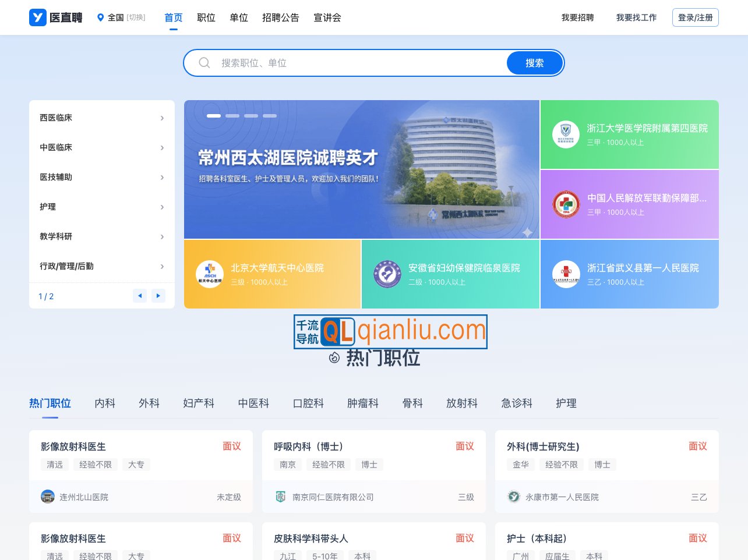Click the location pin icon beside 全国
Image resolution: width=748 pixels, height=560 pixels.
pyautogui.click(x=100, y=17)
